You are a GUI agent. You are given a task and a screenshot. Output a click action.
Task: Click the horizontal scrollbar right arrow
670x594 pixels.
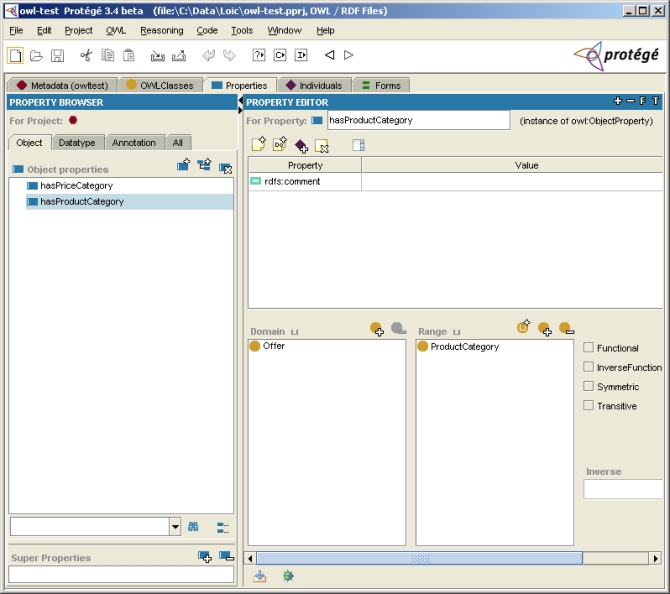(x=655, y=558)
